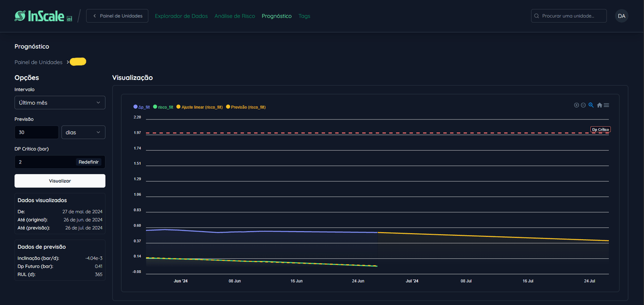
Task: Click the Redefinir button
Action: coord(89,162)
